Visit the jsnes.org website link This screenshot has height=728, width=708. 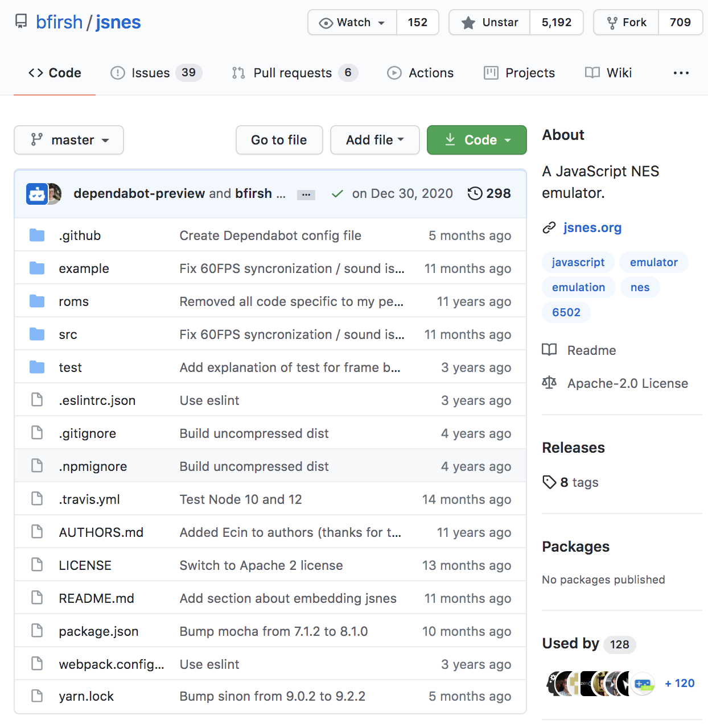click(x=592, y=227)
